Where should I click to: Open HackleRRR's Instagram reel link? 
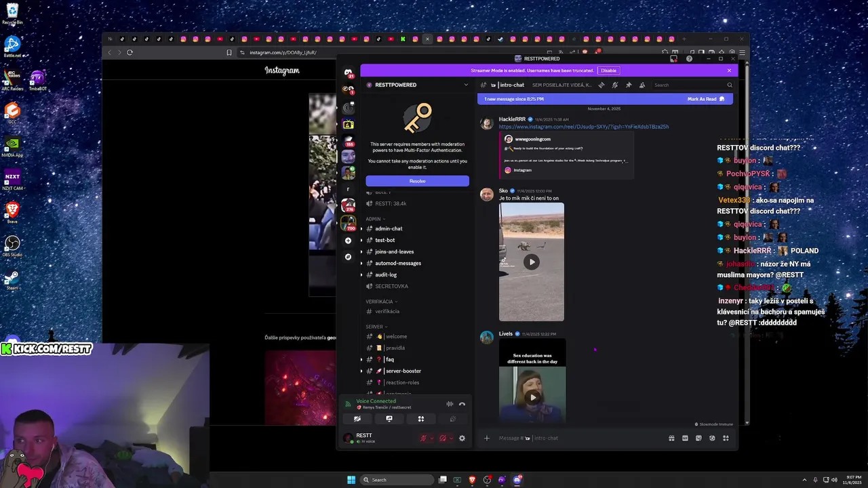(583, 127)
